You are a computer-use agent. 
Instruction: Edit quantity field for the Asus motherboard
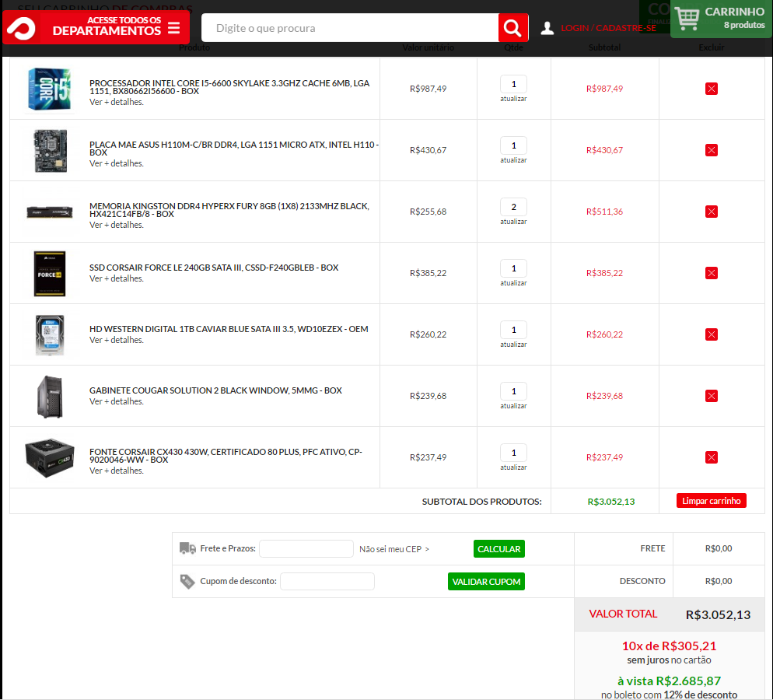(513, 146)
